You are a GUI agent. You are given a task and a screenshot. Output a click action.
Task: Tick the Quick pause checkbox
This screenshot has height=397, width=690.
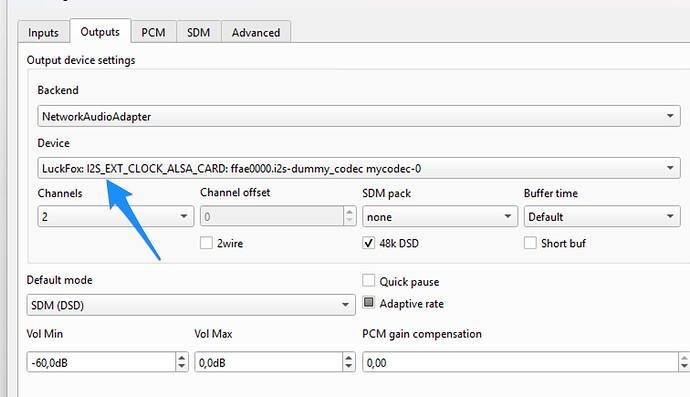pos(368,281)
